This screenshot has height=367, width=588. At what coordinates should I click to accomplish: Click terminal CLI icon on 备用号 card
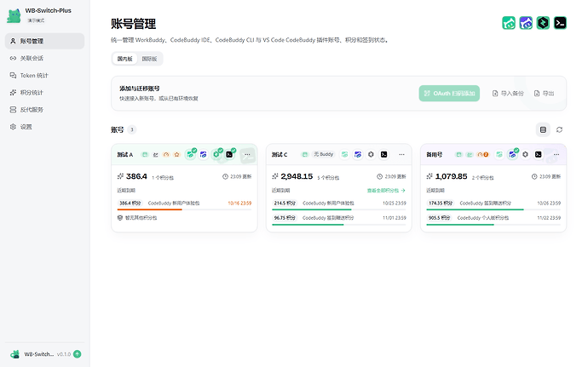coord(538,154)
